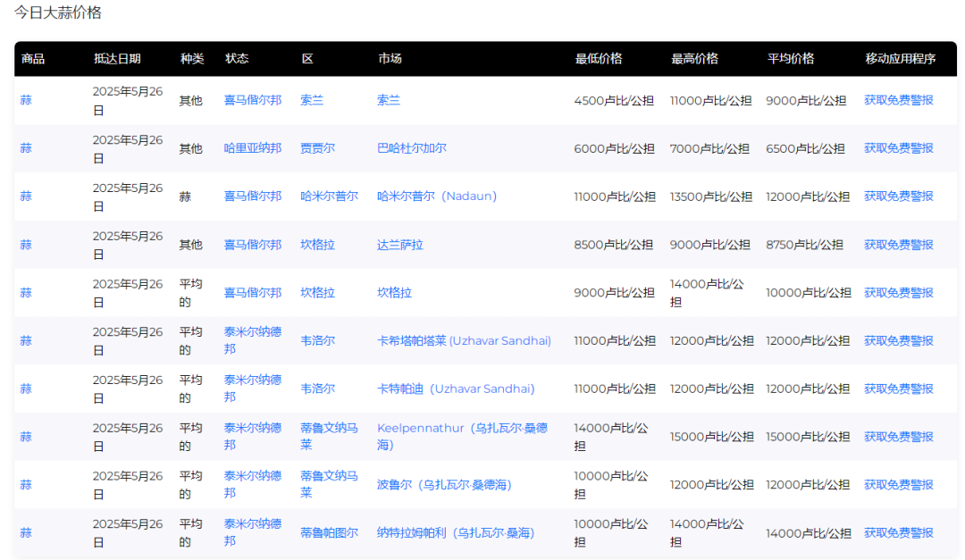Click 获取免费警报 in the 巴哈杜尔加尔 row

[x=899, y=148]
